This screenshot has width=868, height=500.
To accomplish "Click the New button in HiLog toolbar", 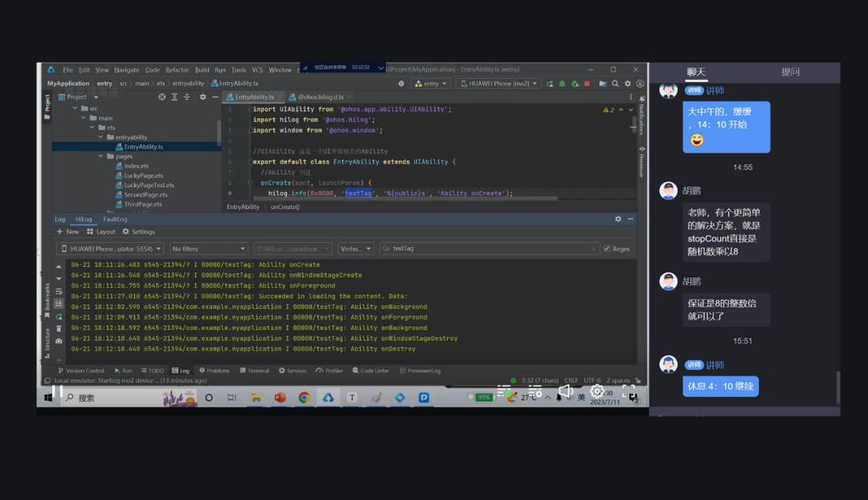I will click(68, 232).
